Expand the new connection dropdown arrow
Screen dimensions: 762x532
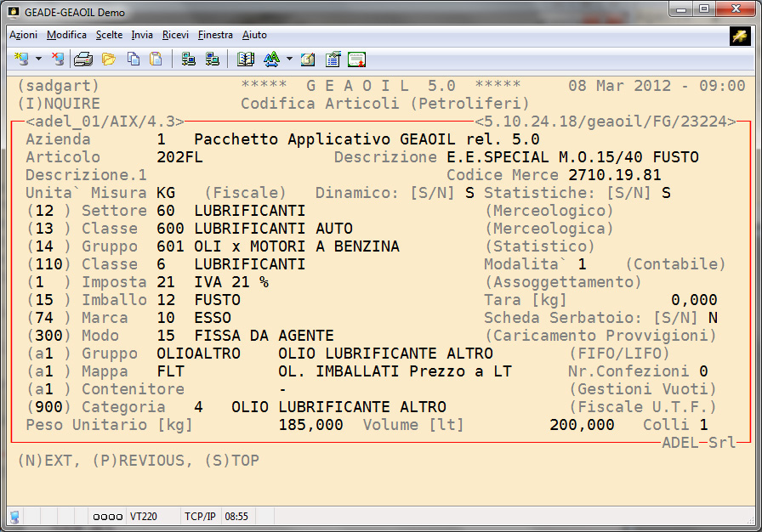coord(38,59)
